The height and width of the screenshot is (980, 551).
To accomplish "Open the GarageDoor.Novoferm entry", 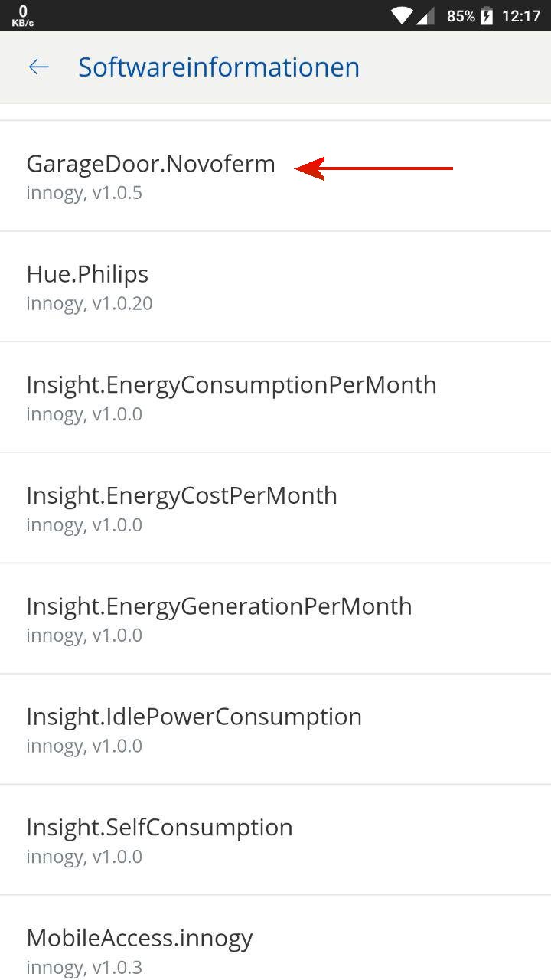I will [x=151, y=164].
